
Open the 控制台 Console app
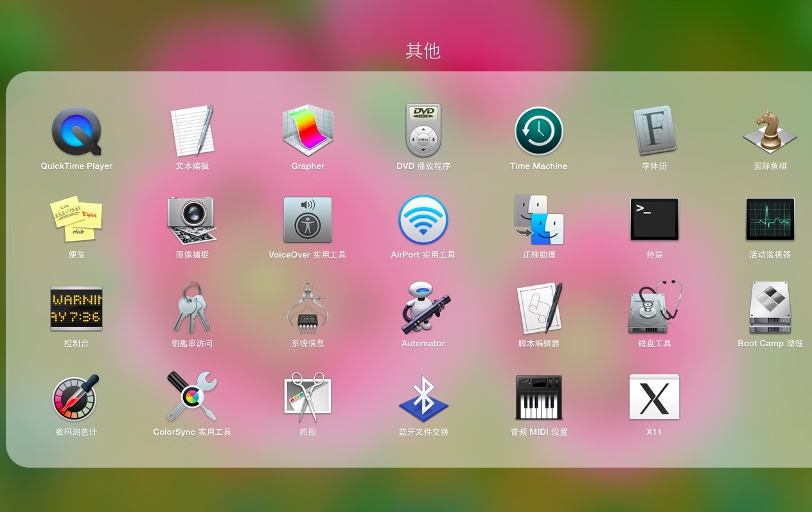point(76,308)
